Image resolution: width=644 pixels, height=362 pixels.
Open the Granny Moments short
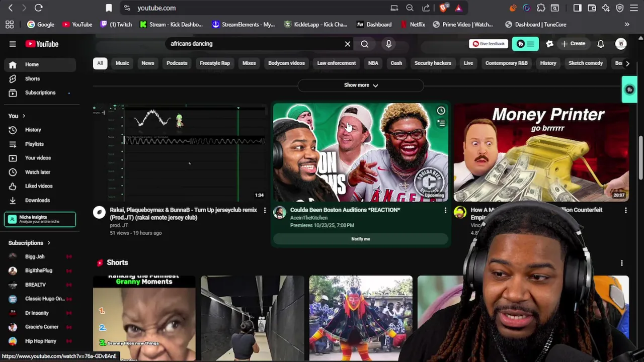(x=144, y=318)
